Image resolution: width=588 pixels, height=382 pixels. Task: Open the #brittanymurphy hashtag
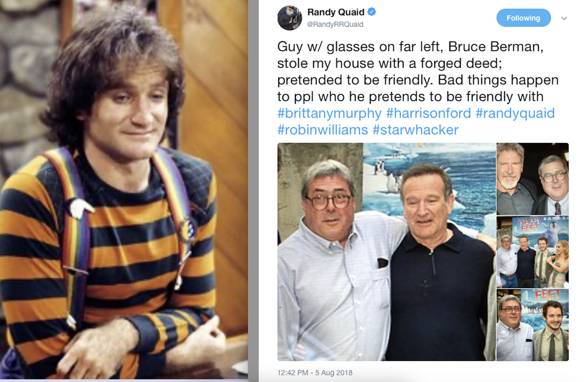click(x=329, y=114)
